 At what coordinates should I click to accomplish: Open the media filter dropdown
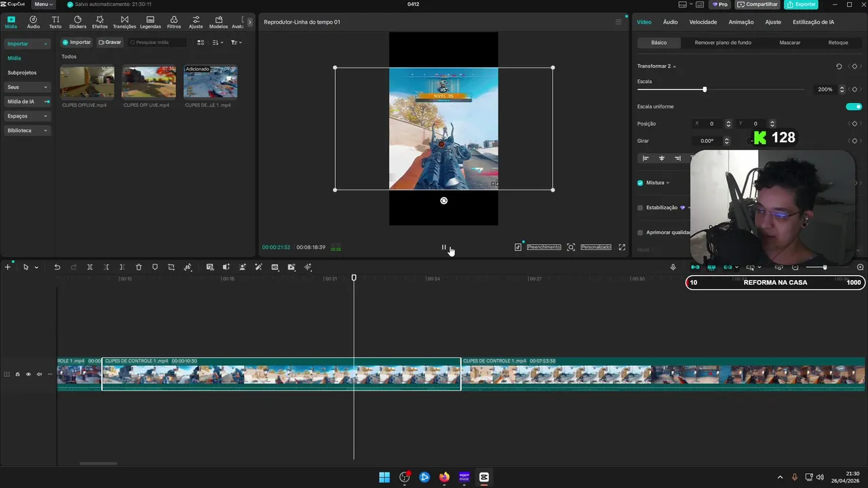236,42
